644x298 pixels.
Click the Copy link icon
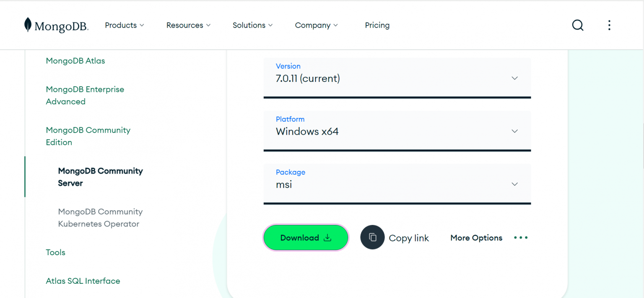pyautogui.click(x=372, y=237)
